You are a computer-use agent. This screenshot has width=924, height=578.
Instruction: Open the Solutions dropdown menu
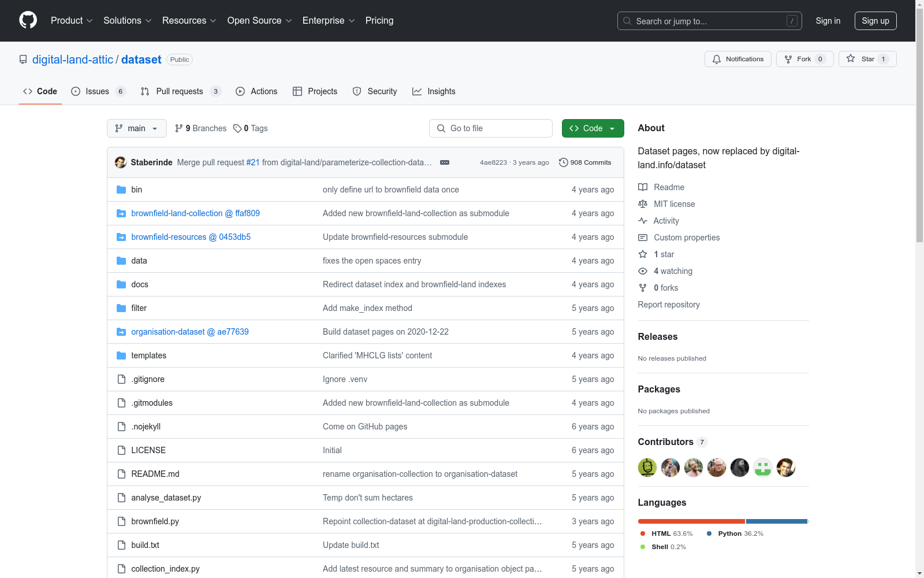coord(128,21)
